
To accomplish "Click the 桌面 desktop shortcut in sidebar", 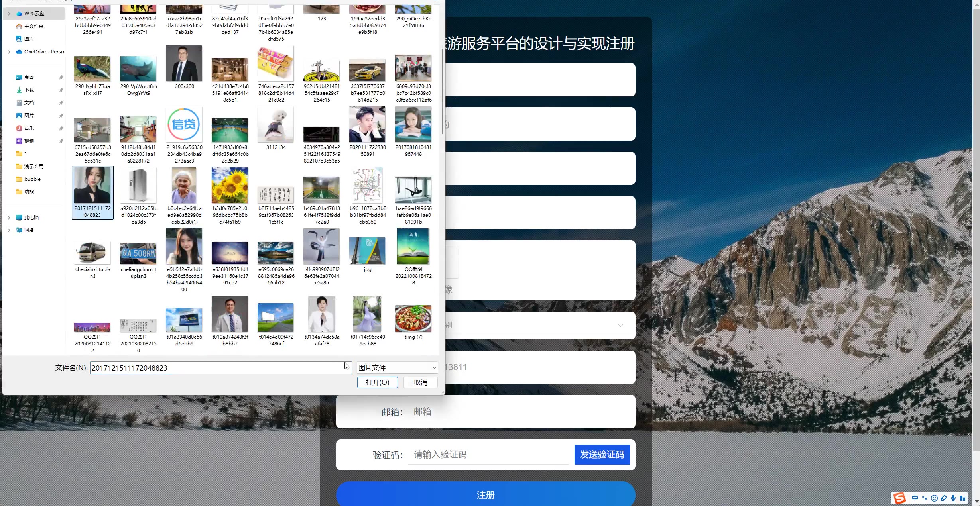I will (29, 77).
